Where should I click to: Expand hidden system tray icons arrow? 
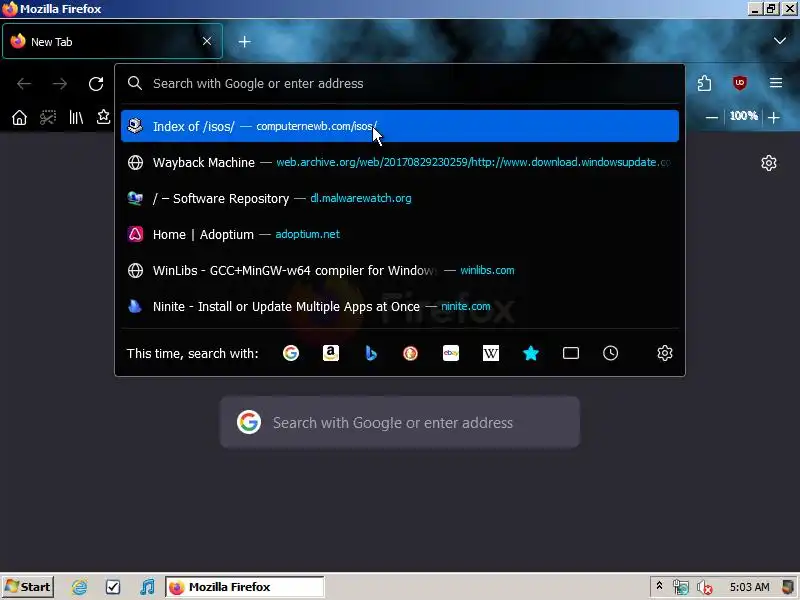(659, 585)
